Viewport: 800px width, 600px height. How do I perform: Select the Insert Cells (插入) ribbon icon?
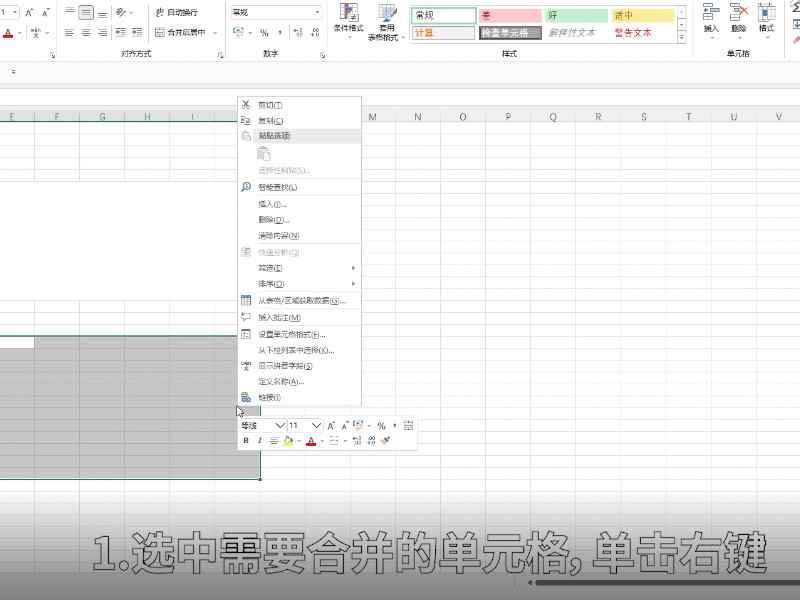(x=714, y=14)
